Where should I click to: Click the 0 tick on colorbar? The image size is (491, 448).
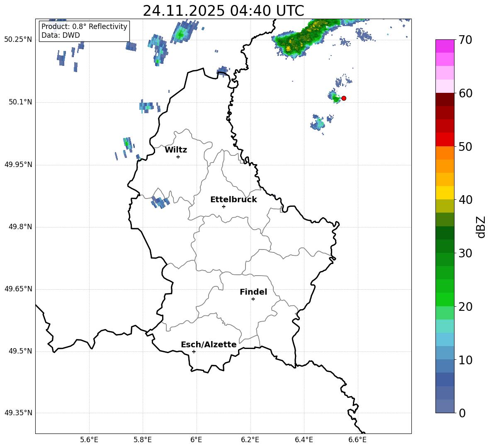[x=462, y=413]
